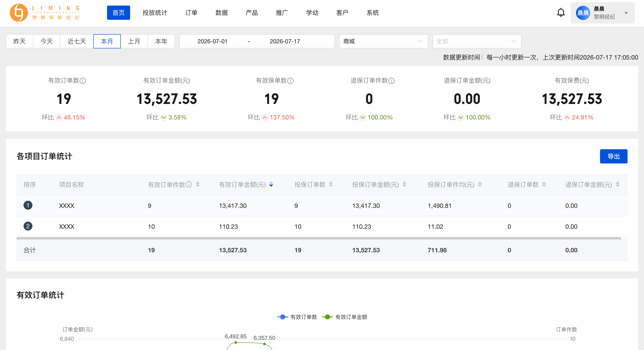Toggle 有效订单数 chart legend series

tap(297, 317)
